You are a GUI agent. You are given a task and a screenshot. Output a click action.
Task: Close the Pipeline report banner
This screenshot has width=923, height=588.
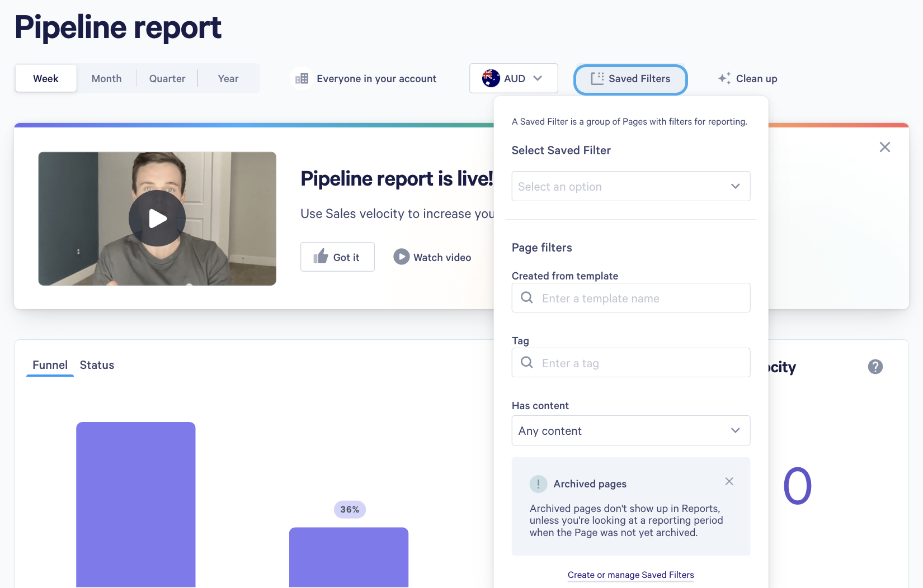(885, 147)
